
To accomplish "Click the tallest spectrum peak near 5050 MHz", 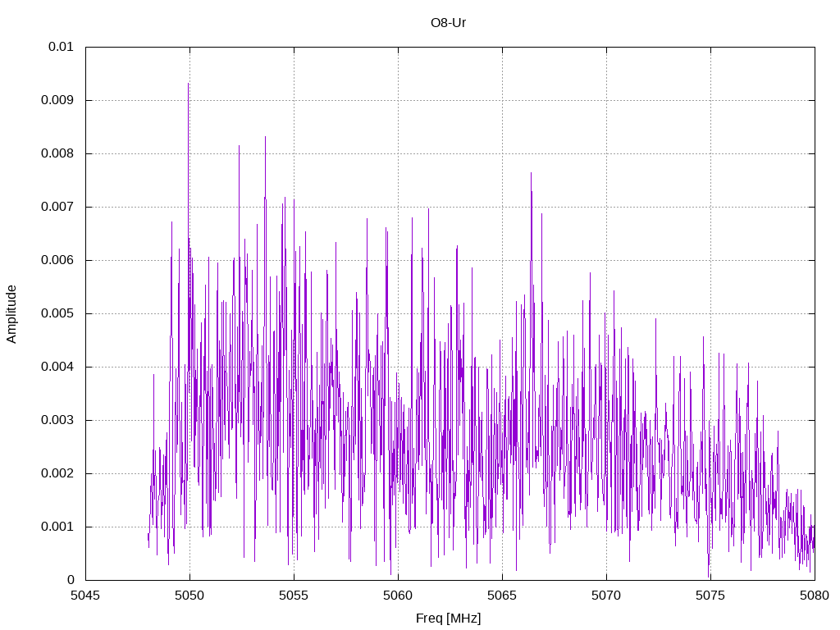I will point(189,84).
